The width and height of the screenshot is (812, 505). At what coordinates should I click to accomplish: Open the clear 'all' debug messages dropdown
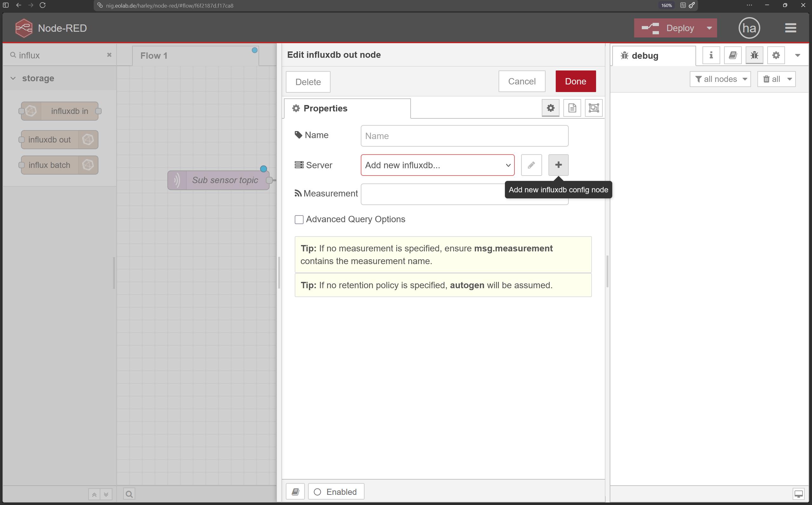776,79
